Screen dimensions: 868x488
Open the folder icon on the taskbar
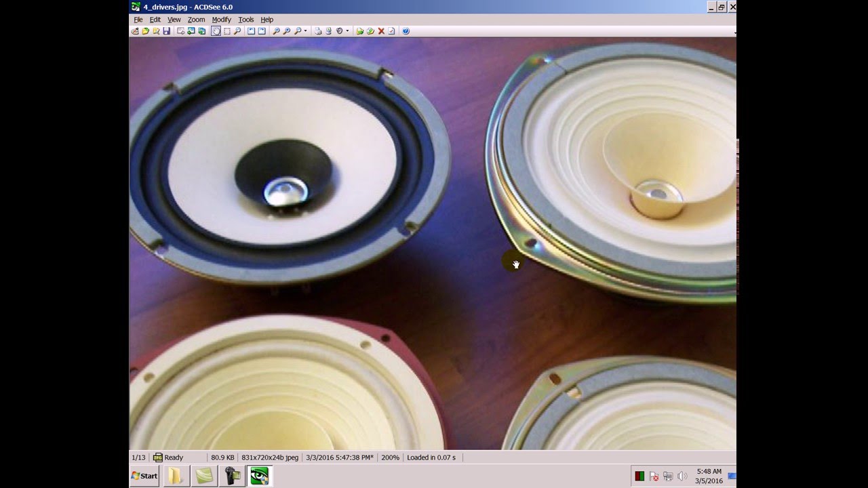tap(176, 476)
